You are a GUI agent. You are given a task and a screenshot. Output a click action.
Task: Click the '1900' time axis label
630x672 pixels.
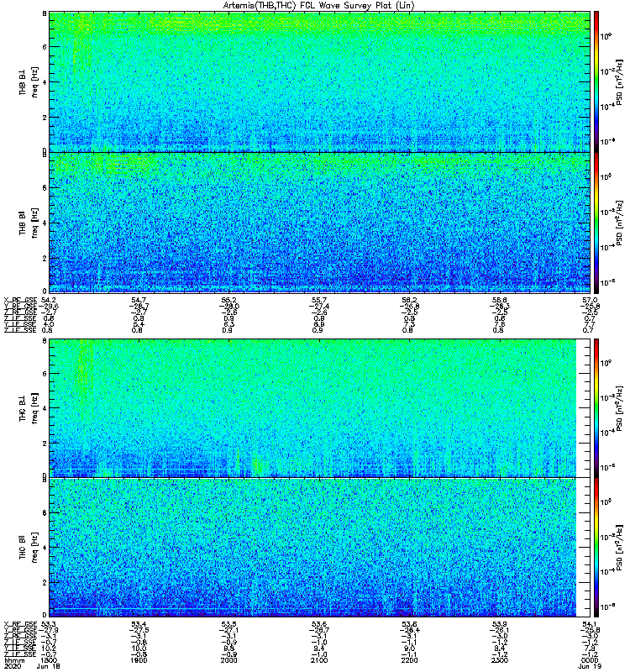click(x=139, y=660)
